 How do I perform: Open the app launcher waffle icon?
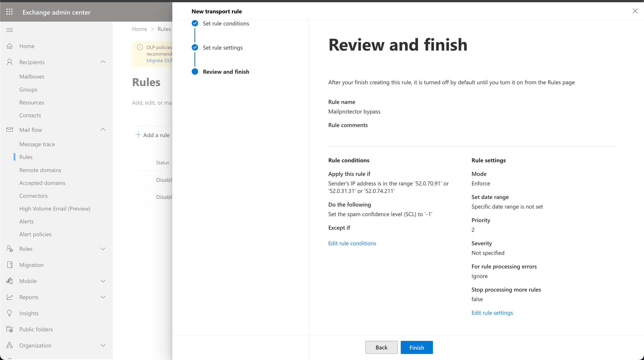(x=10, y=12)
